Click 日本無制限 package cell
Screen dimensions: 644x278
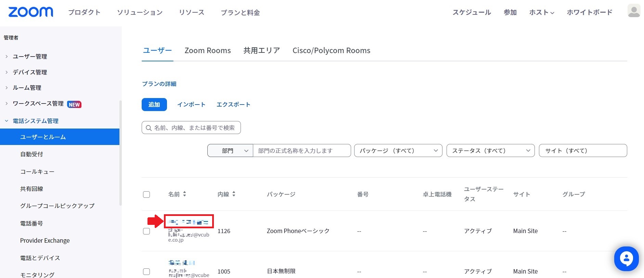281,271
